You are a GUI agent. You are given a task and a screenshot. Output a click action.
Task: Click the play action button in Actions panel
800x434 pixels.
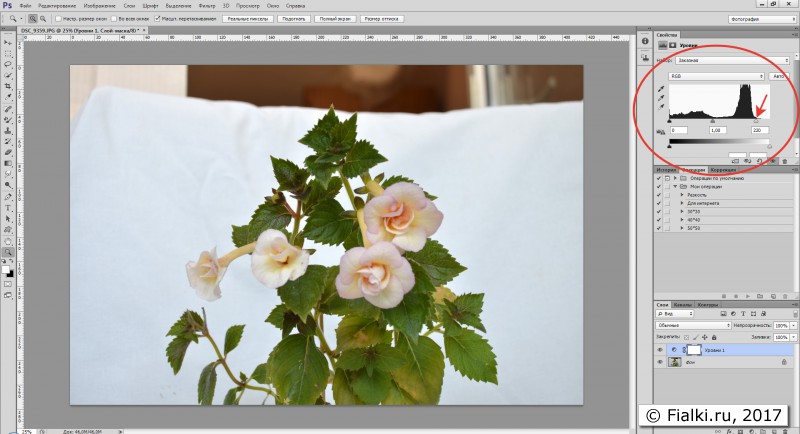point(748,296)
